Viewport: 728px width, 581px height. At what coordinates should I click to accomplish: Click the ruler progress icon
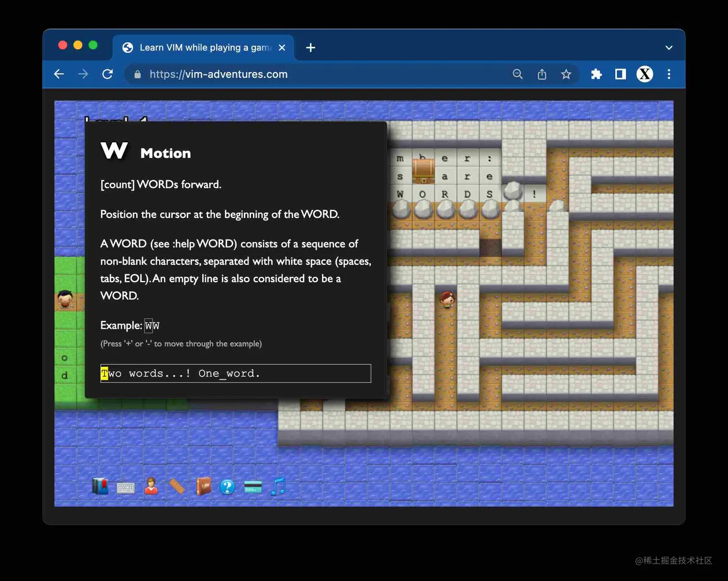tap(177, 487)
